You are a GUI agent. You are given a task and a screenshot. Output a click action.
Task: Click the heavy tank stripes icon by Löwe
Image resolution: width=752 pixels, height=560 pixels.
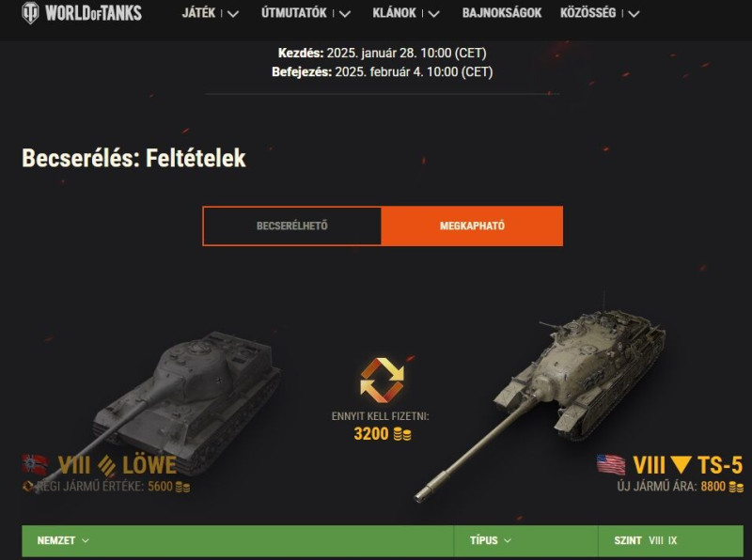106,465
